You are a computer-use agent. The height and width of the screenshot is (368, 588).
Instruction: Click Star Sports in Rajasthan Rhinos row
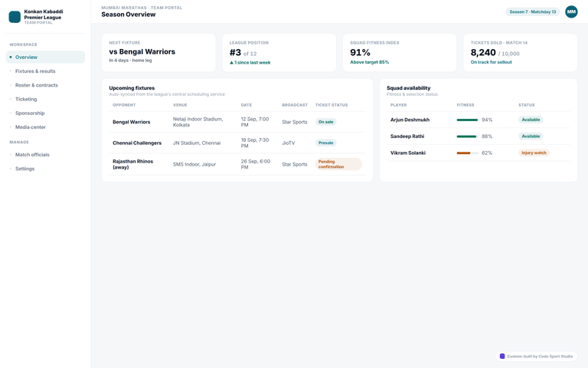tap(294, 164)
